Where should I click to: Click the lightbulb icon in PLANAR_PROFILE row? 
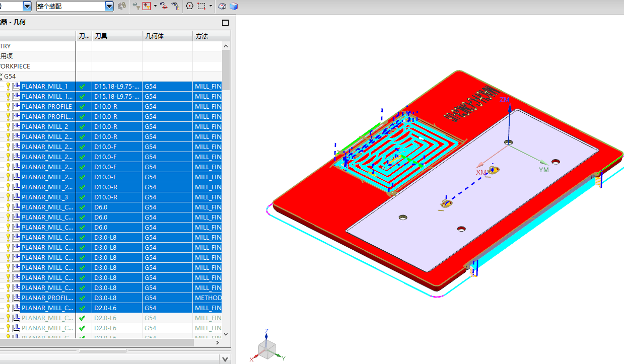click(x=8, y=106)
